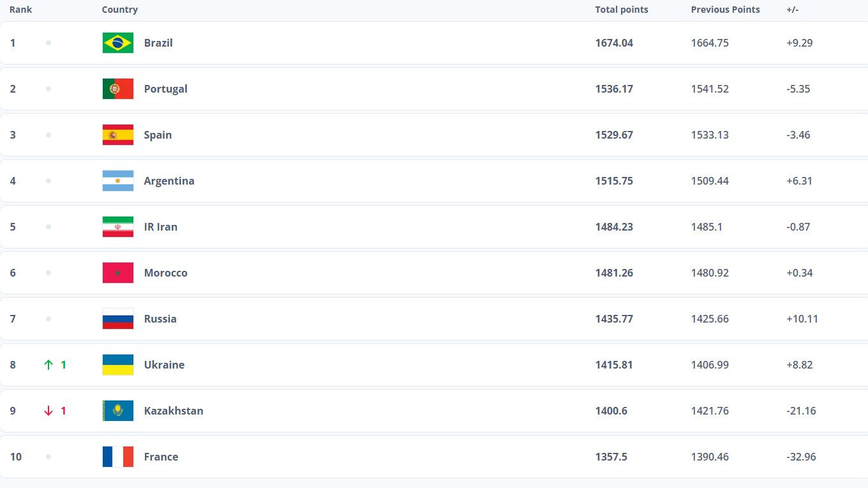Click the France flag icon
Viewport: 868px width, 488px height.
coord(118,457)
